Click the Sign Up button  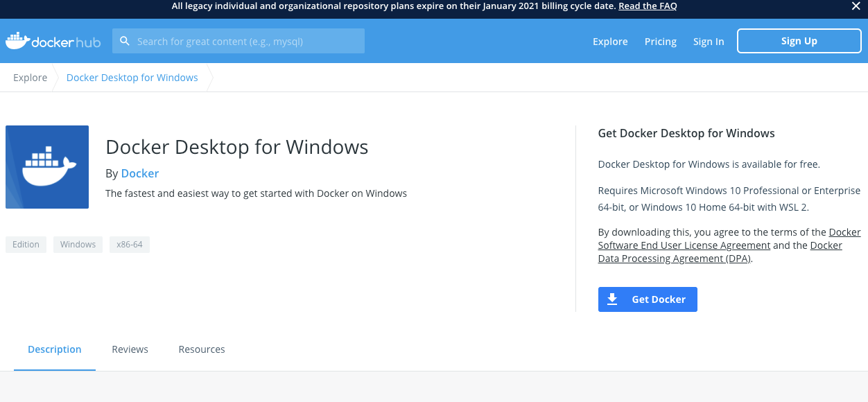pyautogui.click(x=799, y=41)
